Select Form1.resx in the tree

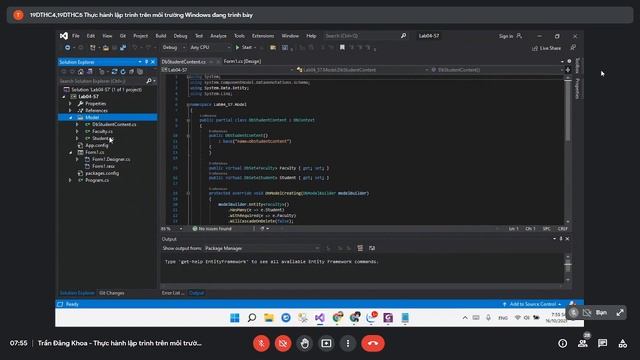(103, 166)
